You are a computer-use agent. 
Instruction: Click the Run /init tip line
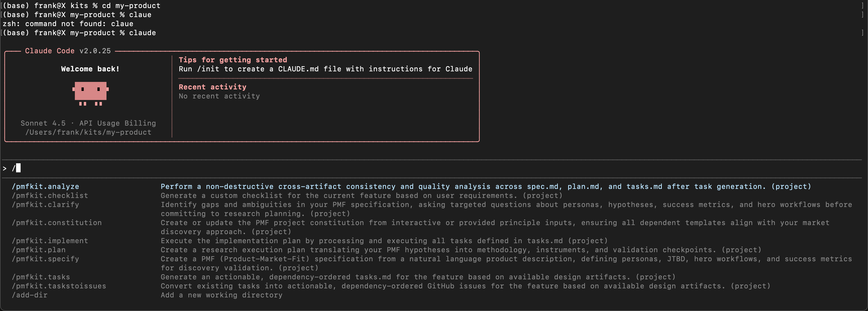(325, 69)
